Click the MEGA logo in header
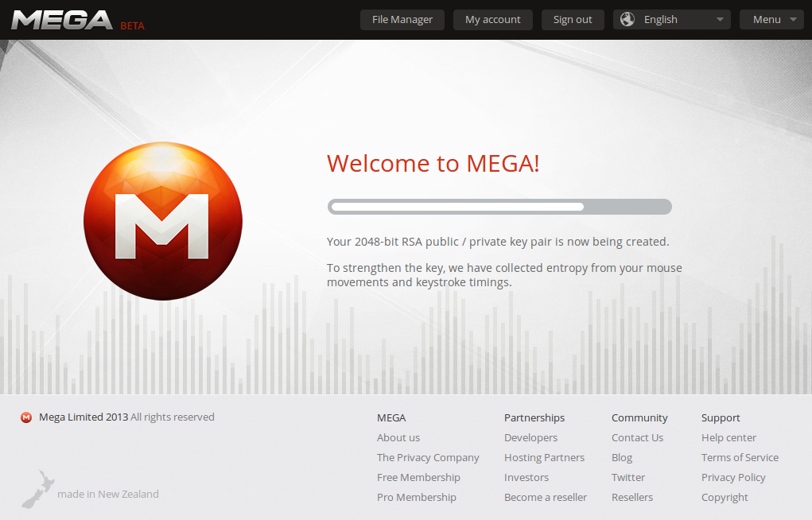The width and height of the screenshot is (812, 520). point(62,20)
